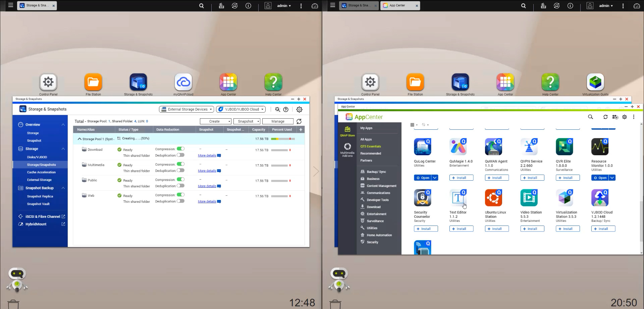Switch to the App Center tab
Image resolution: width=644 pixels, height=309 pixels.
click(x=397, y=6)
